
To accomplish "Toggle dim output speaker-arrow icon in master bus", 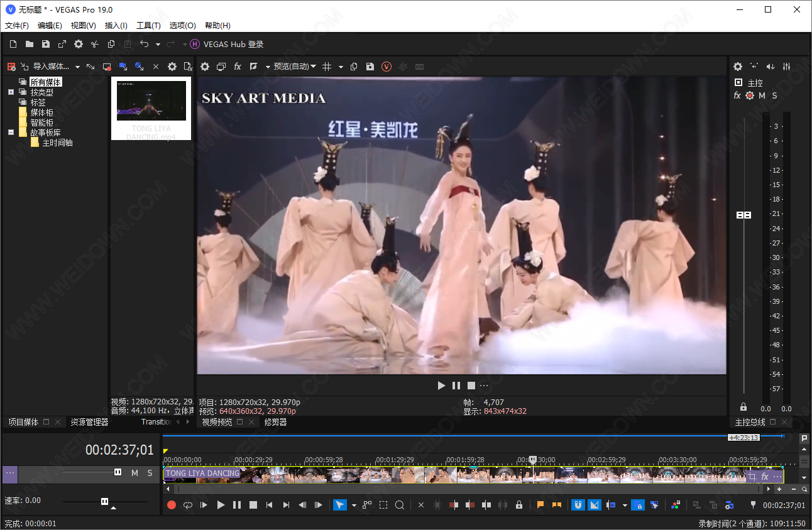I will click(x=771, y=67).
